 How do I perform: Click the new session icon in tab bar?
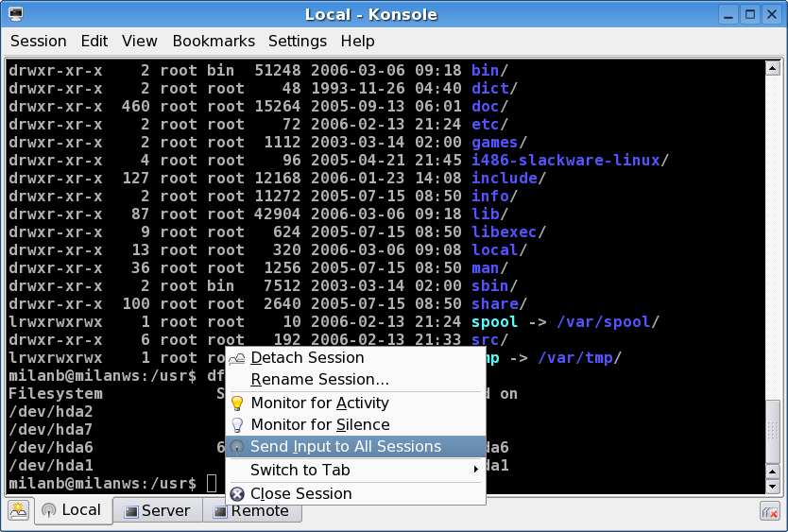tap(18, 510)
